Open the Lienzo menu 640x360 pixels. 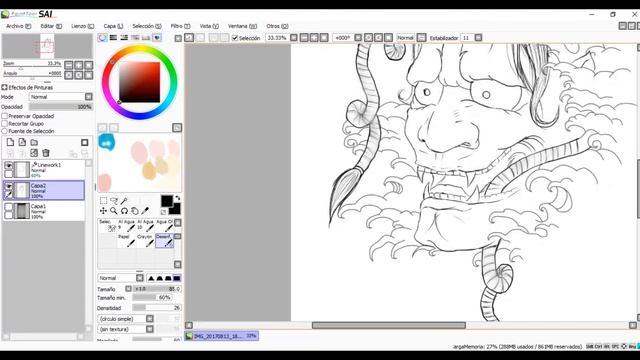point(82,26)
